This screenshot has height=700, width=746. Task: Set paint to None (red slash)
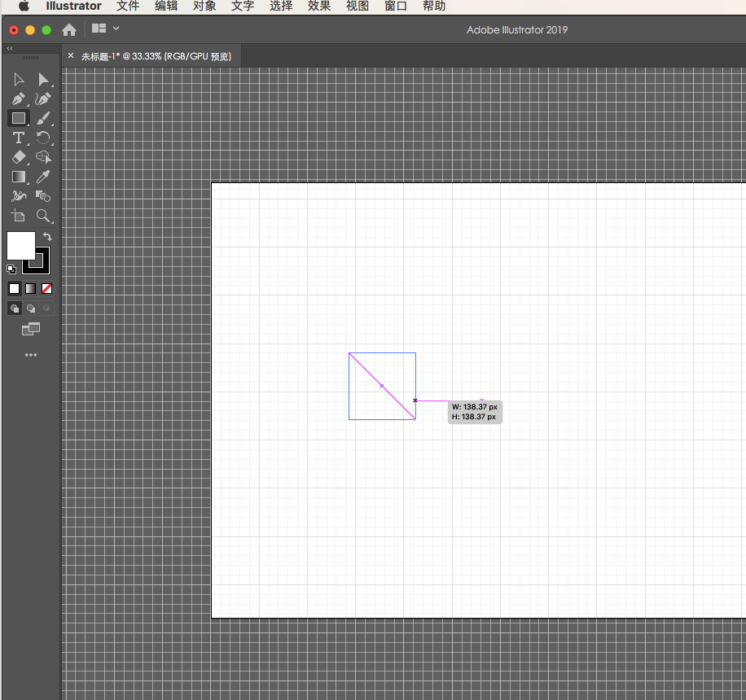coord(46,289)
